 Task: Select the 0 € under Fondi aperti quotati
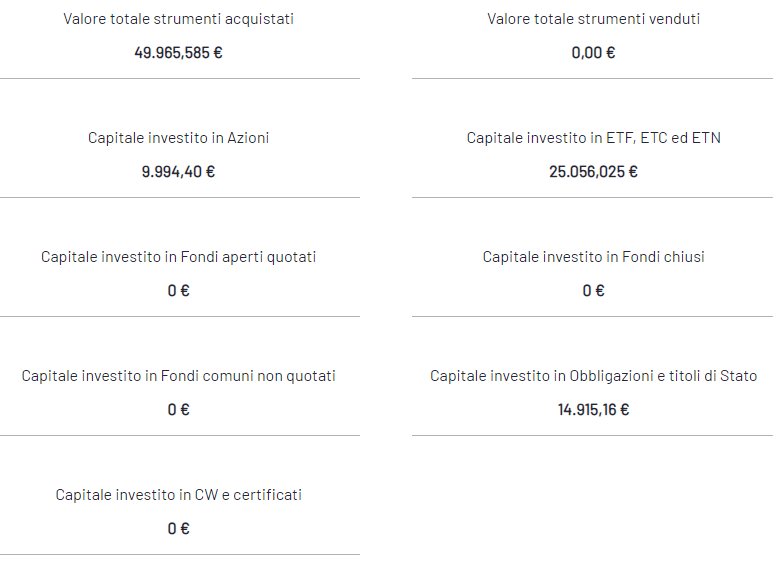pyautogui.click(x=178, y=290)
